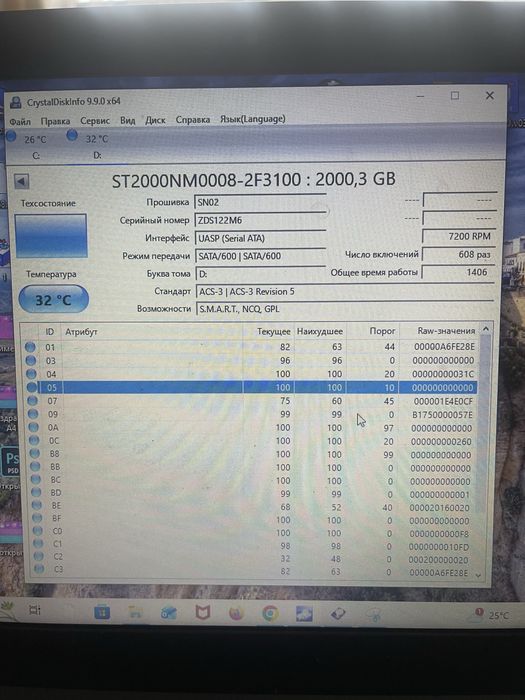
Task: Click status circle of attribute BF
Action: (38, 518)
